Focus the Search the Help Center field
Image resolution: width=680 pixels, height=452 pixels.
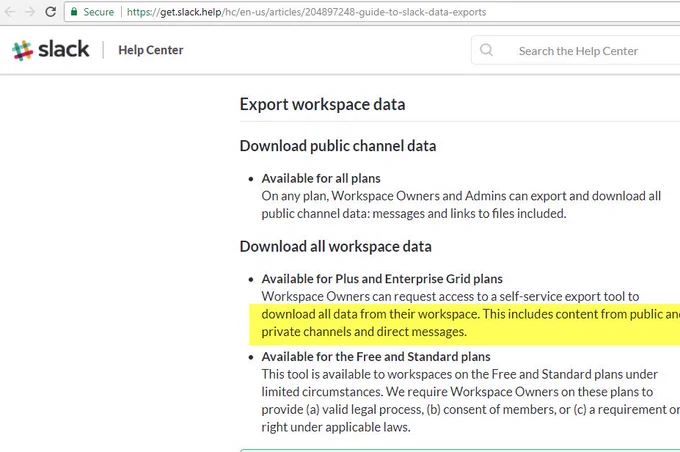click(x=578, y=51)
